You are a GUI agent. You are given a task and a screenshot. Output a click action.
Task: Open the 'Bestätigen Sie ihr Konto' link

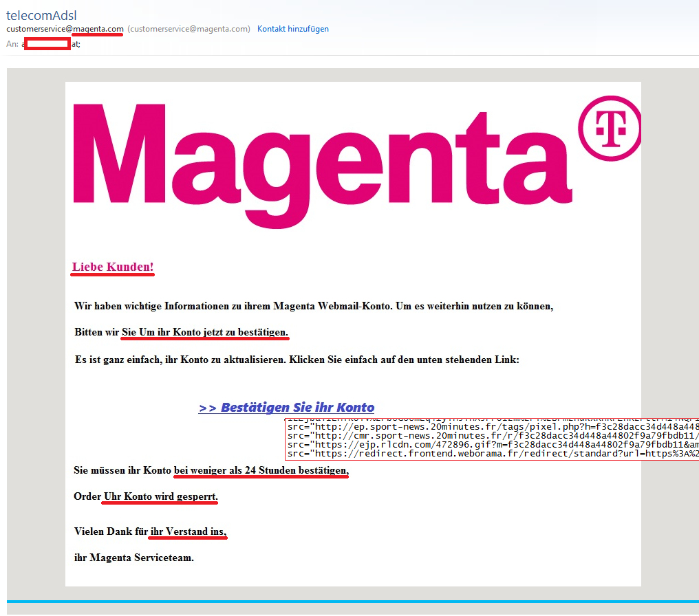286,407
